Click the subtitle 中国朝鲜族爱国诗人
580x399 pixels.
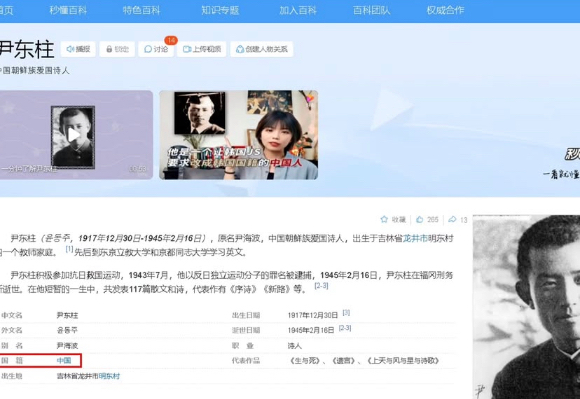point(34,70)
